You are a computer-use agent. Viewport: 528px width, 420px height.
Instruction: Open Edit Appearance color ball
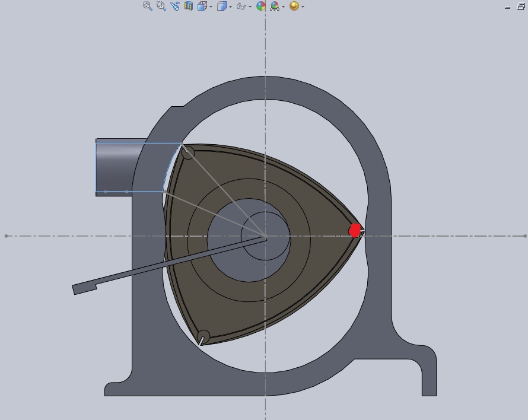(x=260, y=6)
